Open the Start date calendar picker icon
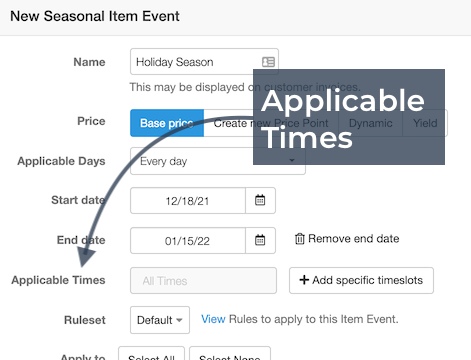 tap(260, 200)
